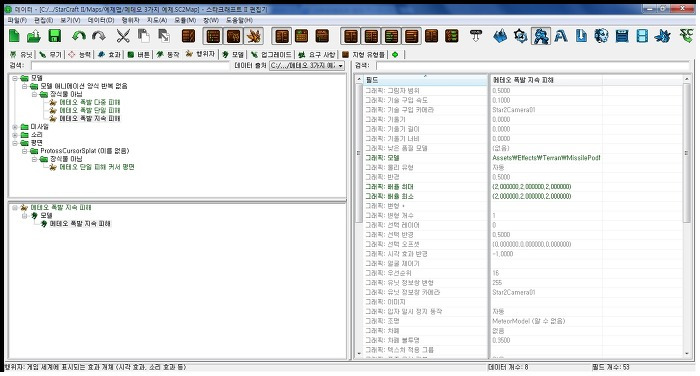700x376 pixels.
Task: Create a new document with the New icon
Action: [x=14, y=36]
